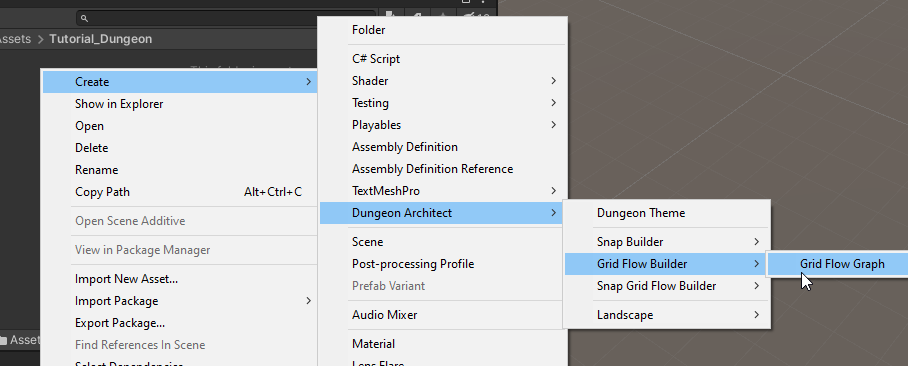
Task: Choose Audio Mixer entry
Action: (442, 314)
